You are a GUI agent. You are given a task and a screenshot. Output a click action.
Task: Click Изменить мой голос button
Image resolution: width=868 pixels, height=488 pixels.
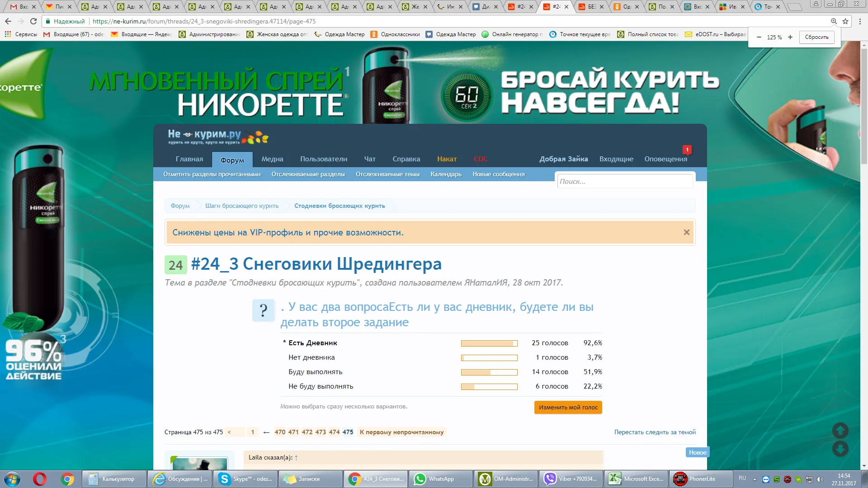tap(568, 407)
